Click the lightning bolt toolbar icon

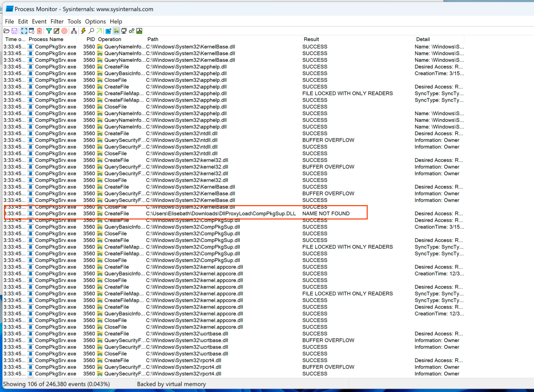click(84, 31)
